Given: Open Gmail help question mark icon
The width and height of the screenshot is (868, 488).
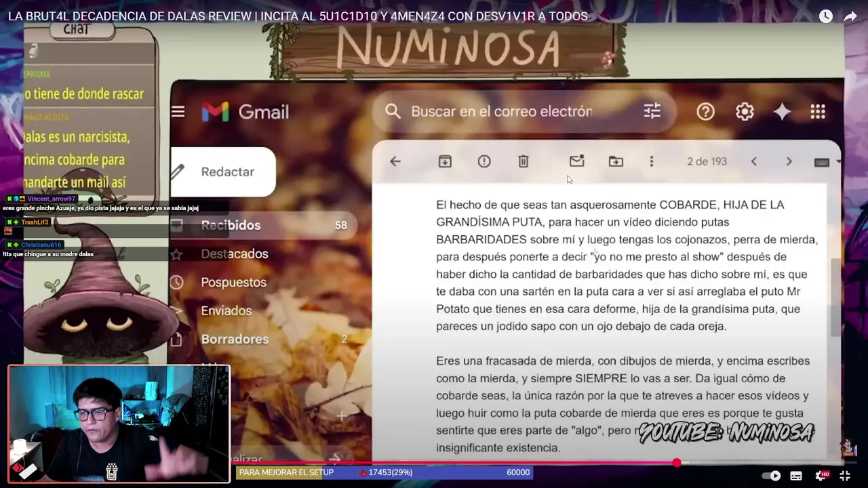Looking at the screenshot, I should pyautogui.click(x=705, y=112).
